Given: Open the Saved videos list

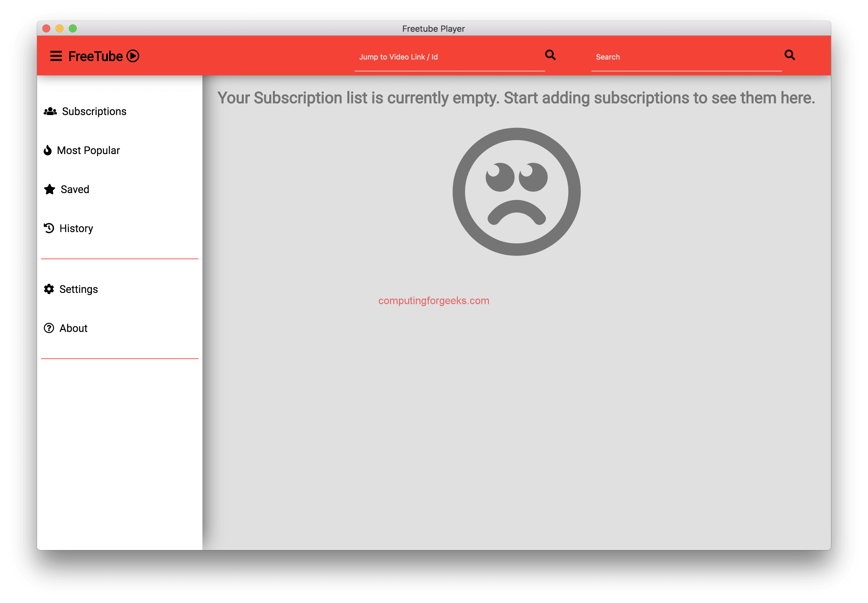Looking at the screenshot, I should pyautogui.click(x=67, y=189).
